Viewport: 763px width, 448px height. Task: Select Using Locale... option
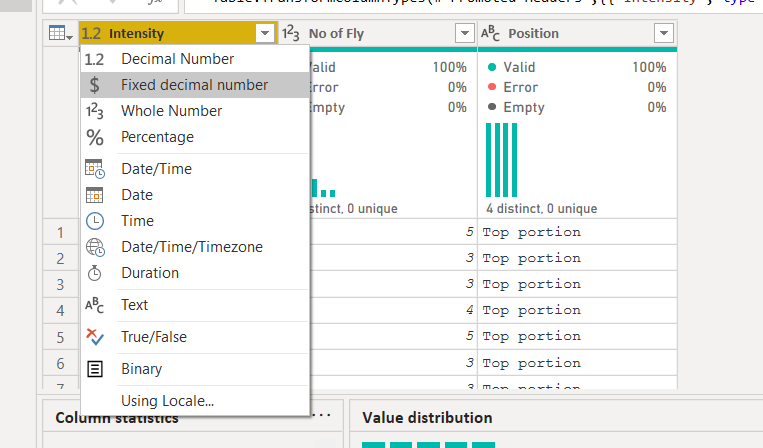click(167, 401)
